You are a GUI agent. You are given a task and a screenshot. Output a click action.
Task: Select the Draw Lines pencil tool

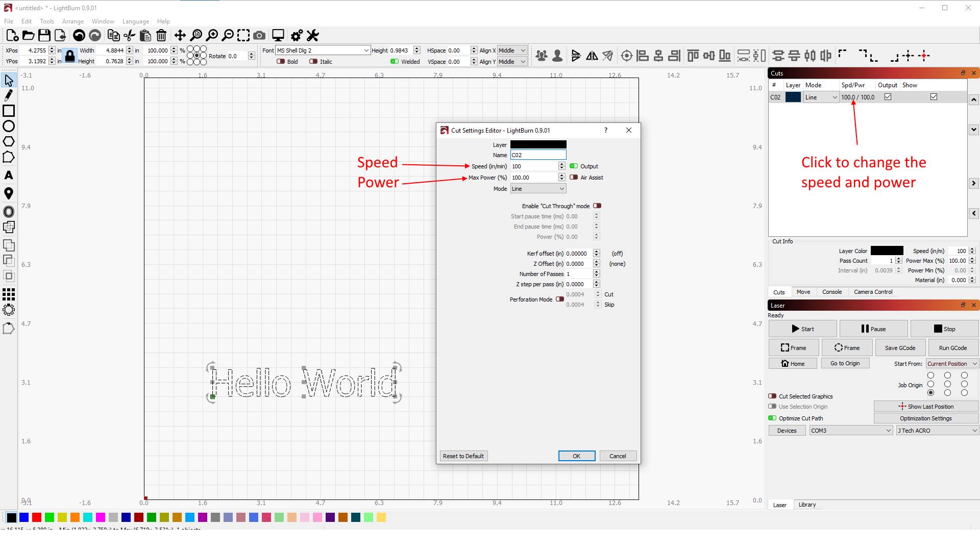9,95
